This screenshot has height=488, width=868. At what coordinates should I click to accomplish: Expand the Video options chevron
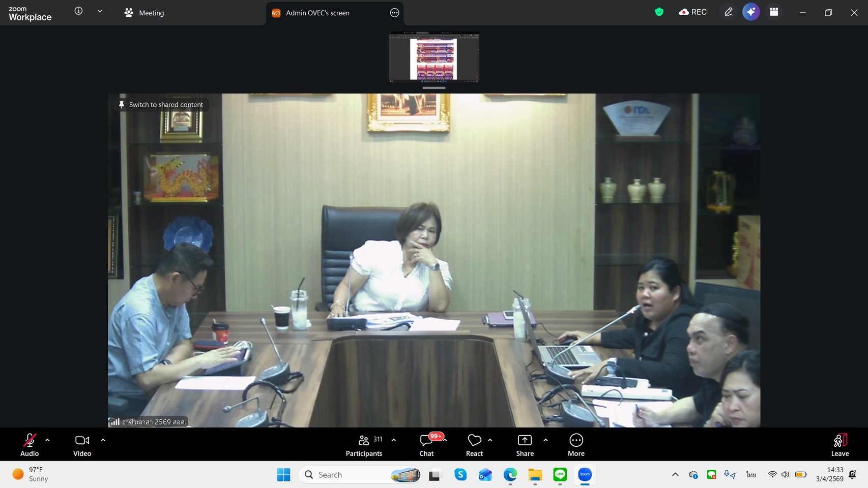(103, 440)
